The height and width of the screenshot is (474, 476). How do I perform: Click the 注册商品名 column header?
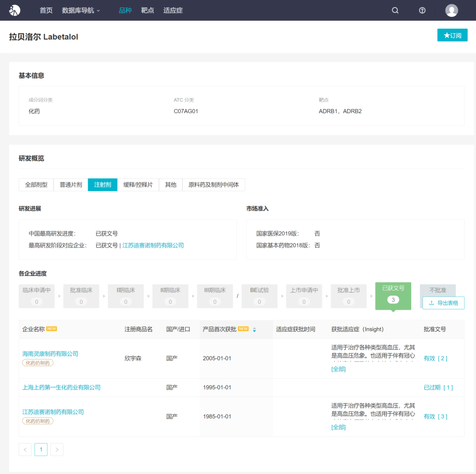[x=138, y=329]
